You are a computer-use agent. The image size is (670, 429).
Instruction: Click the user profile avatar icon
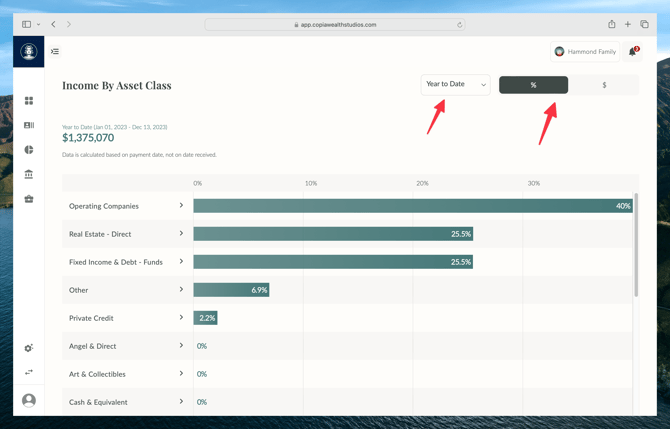tap(29, 400)
